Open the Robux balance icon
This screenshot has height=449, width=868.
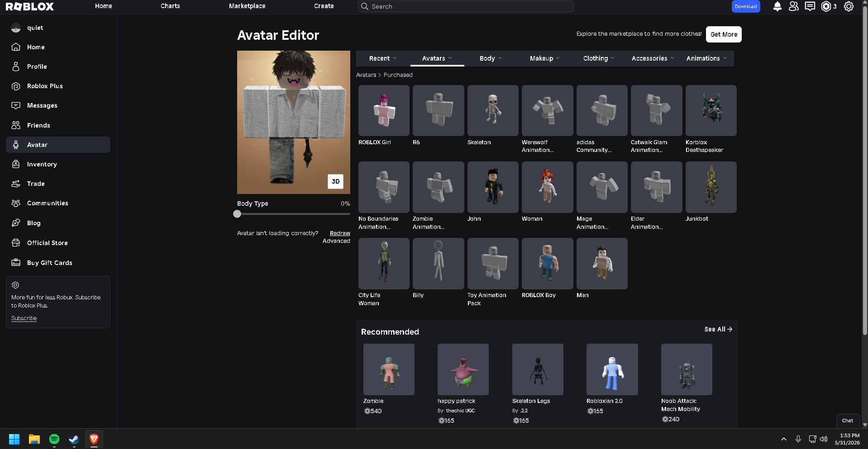point(826,6)
